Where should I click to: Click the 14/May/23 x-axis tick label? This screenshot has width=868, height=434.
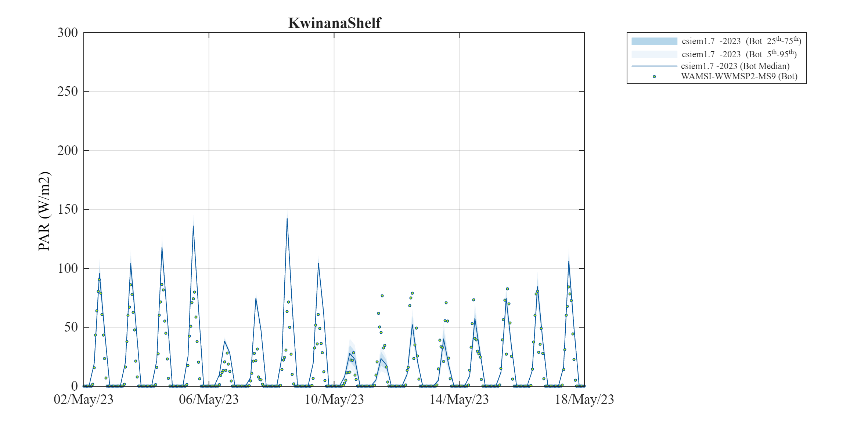459,399
